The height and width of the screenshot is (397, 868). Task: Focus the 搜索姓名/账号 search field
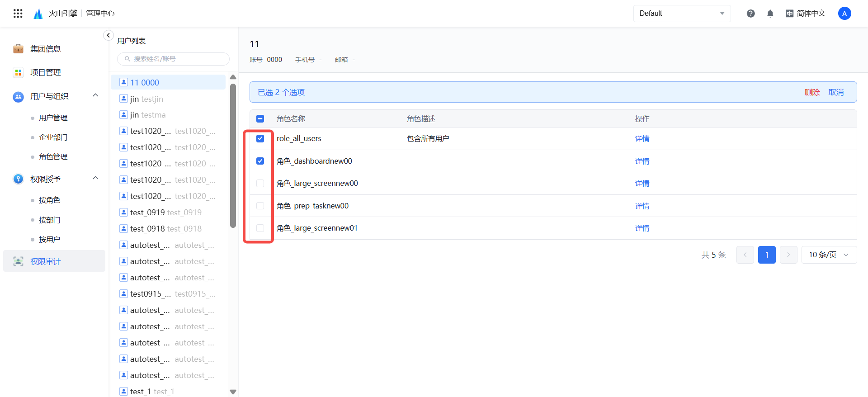pos(173,59)
